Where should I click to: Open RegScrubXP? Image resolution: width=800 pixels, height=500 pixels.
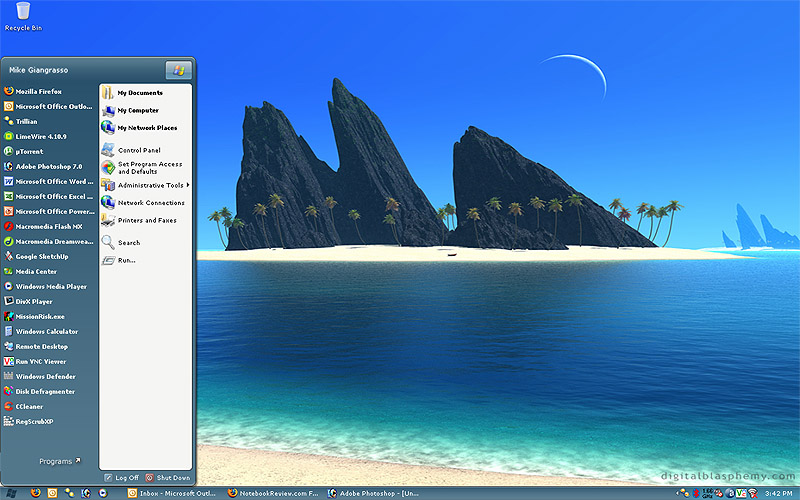click(x=29, y=421)
